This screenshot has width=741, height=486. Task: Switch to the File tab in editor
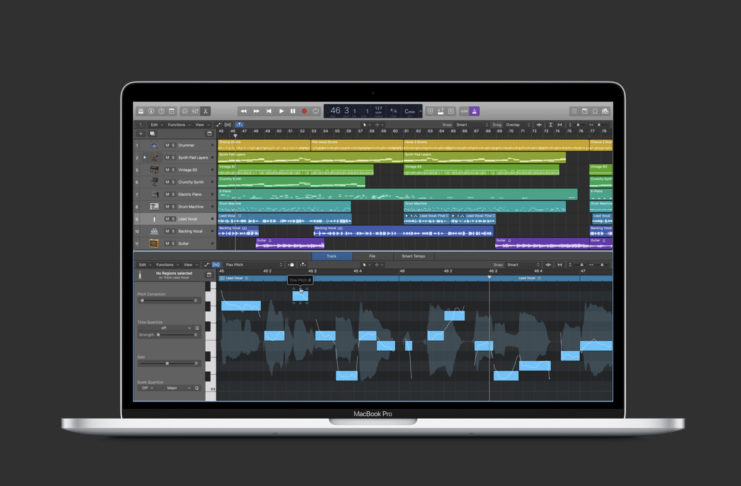coord(372,256)
